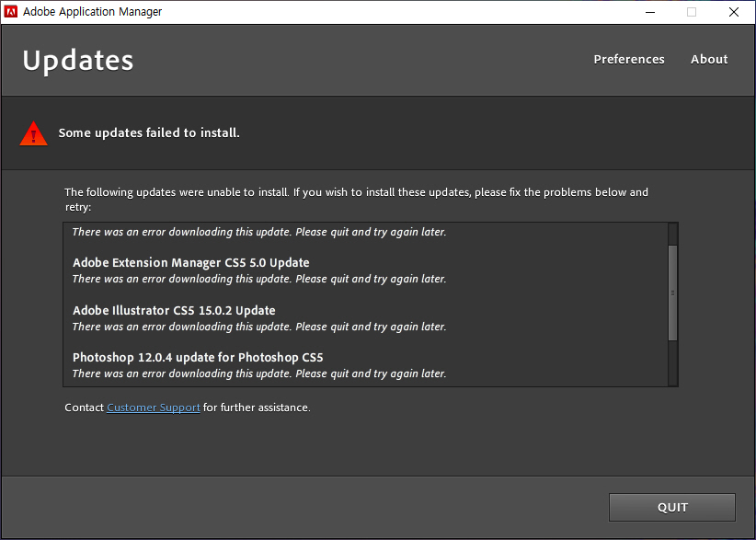Image resolution: width=756 pixels, height=540 pixels.
Task: Select Adobe Extension Manager CS5 5.0 Update entry
Action: (191, 263)
